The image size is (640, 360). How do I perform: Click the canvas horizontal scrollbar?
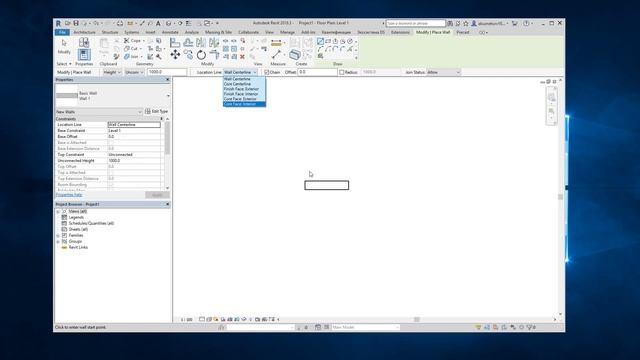416,320
